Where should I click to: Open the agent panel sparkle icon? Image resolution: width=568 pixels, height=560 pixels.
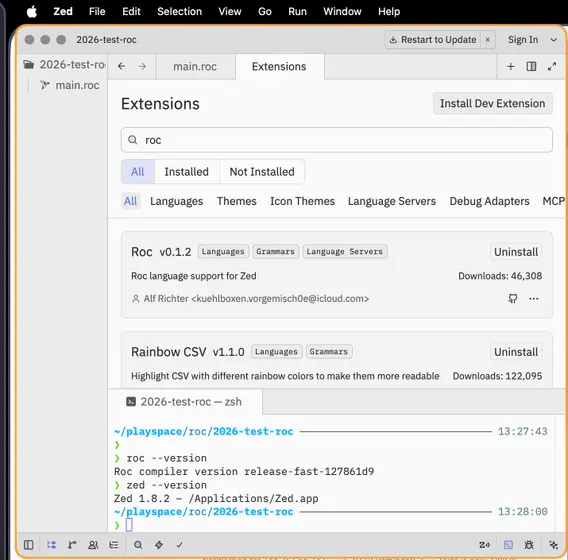click(x=554, y=545)
